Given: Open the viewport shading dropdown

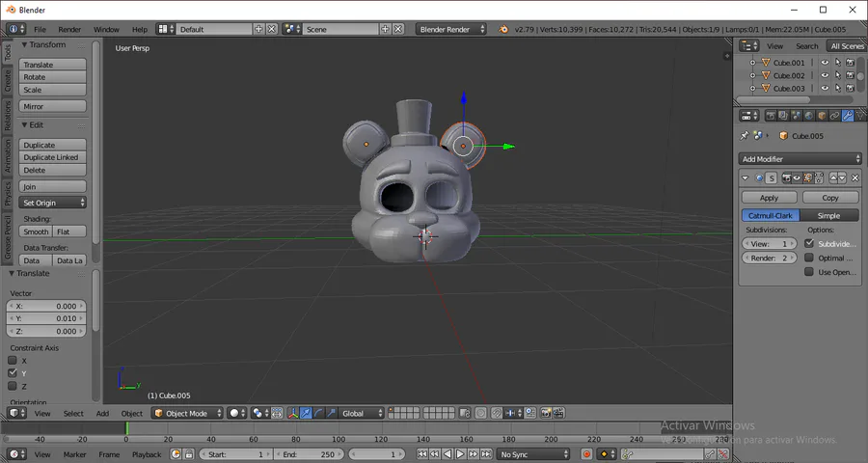Looking at the screenshot, I should click(x=237, y=413).
